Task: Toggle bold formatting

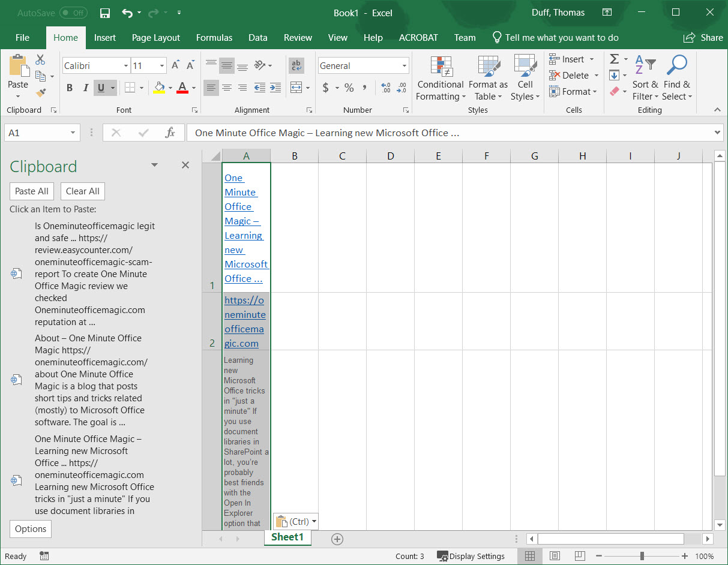Action: (x=69, y=87)
